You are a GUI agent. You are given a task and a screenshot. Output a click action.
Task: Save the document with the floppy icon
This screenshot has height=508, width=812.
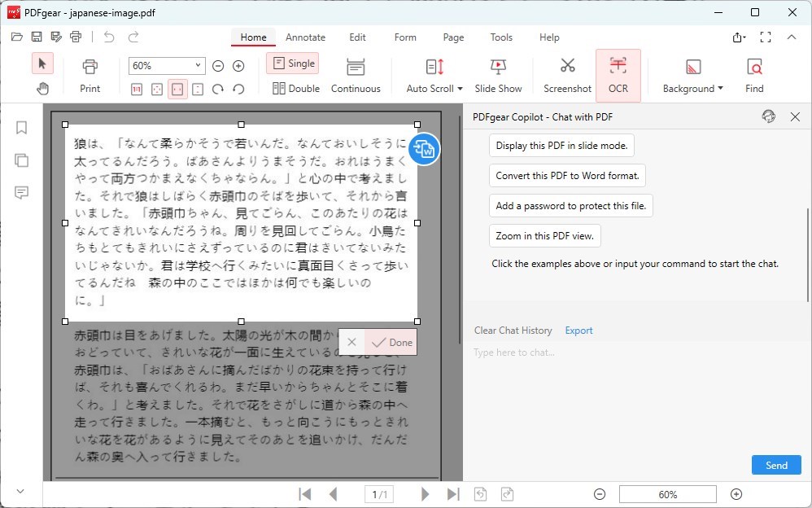(37, 37)
